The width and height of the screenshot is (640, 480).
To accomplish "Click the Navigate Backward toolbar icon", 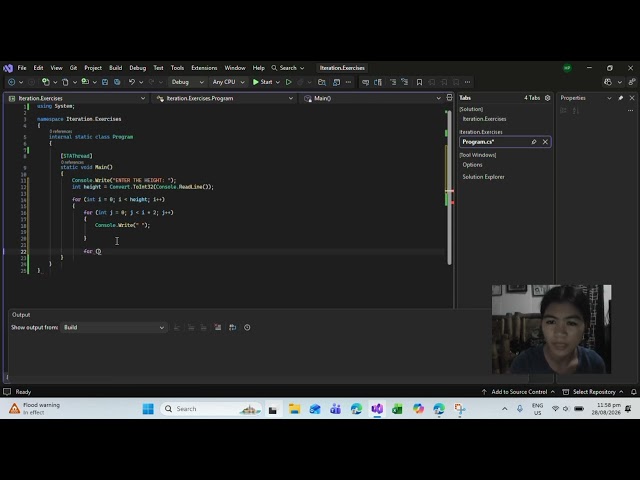I will [11, 82].
